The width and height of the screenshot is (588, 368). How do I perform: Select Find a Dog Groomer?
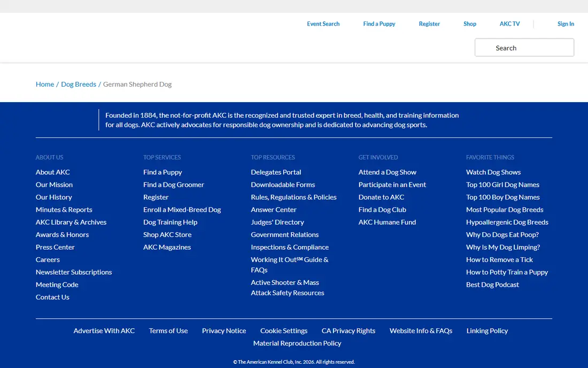click(x=174, y=185)
